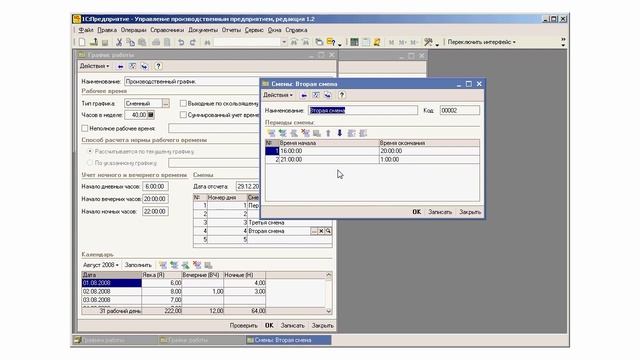Add a new row in Периоды смены table
Image resolution: width=640 pixels, height=360 pixels.
[x=271, y=133]
